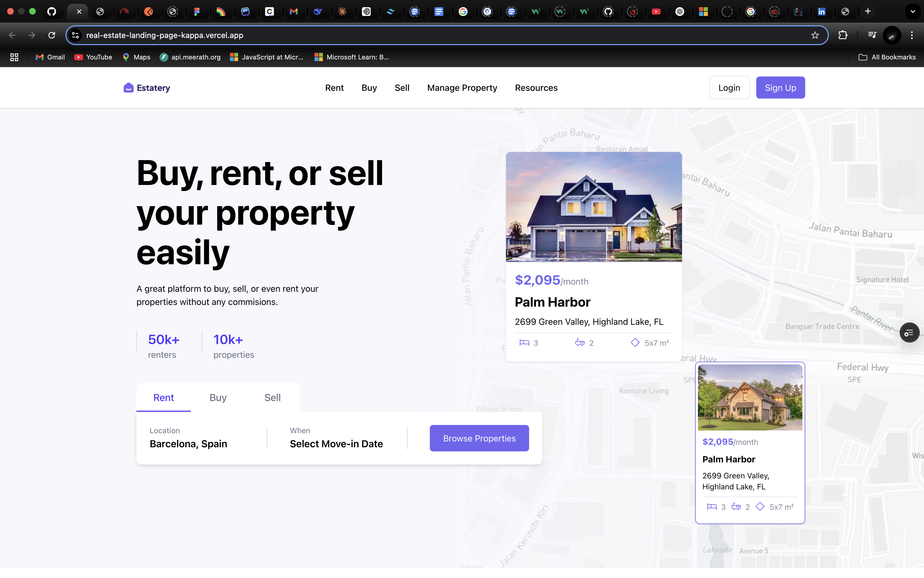This screenshot has height=578, width=924.
Task: Open a new browser tab
Action: [868, 11]
